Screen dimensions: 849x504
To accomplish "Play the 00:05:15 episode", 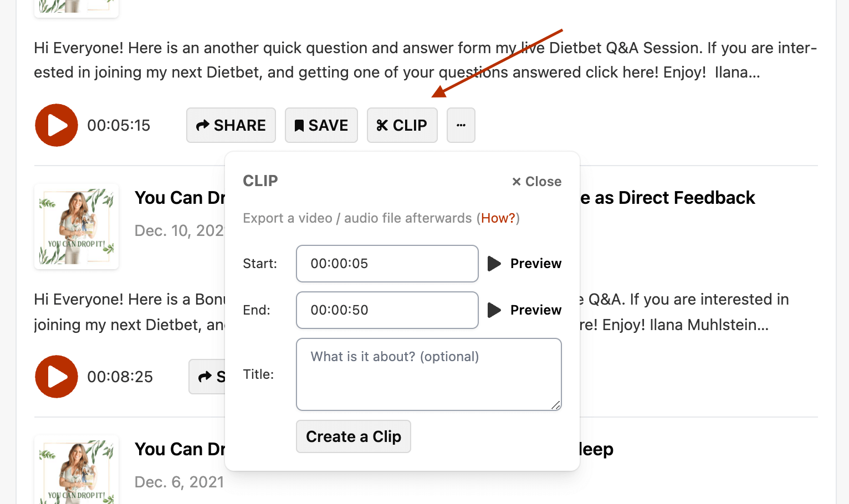I will point(57,125).
